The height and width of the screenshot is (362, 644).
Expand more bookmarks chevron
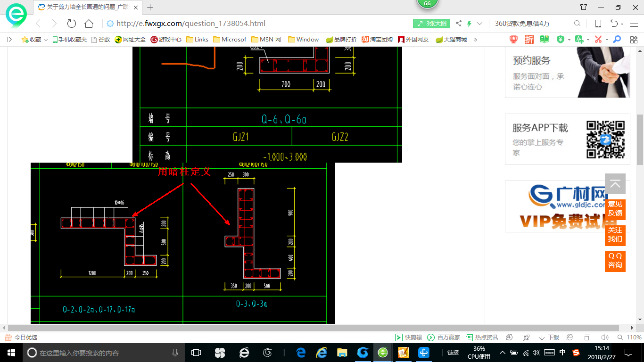pos(475,40)
